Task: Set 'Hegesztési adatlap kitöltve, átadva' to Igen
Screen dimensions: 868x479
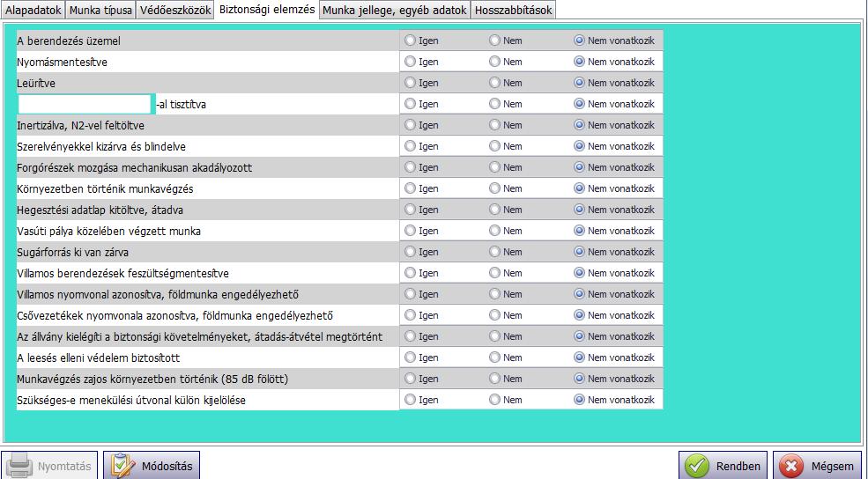Action: click(x=421, y=209)
